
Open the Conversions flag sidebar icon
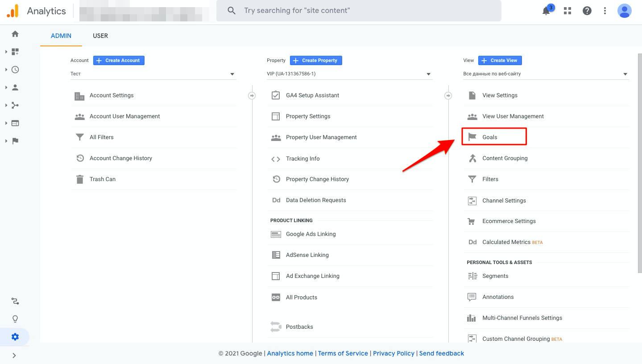(x=15, y=141)
